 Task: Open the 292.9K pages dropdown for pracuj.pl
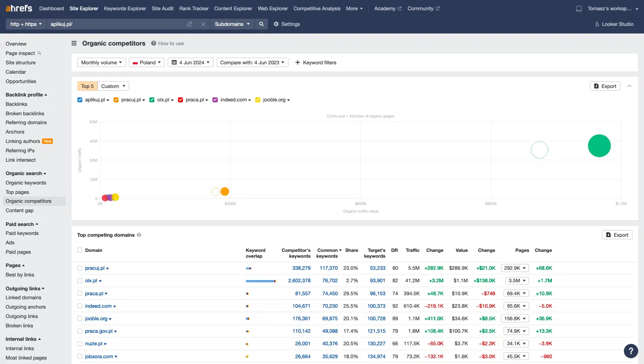point(515,268)
